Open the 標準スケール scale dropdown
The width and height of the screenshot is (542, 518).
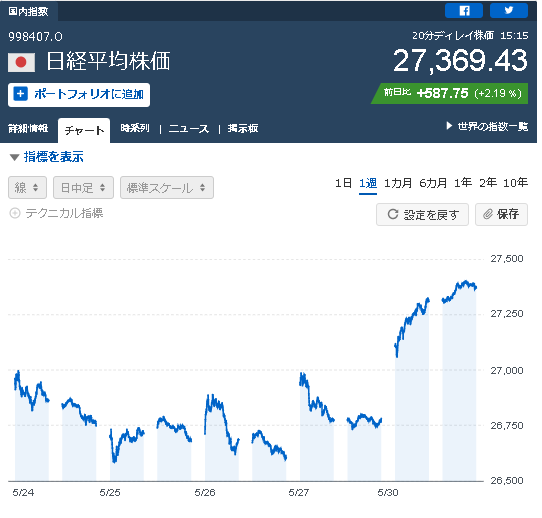(167, 188)
